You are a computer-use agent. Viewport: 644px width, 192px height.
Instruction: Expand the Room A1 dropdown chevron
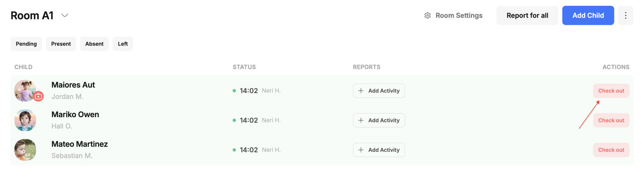click(x=65, y=15)
